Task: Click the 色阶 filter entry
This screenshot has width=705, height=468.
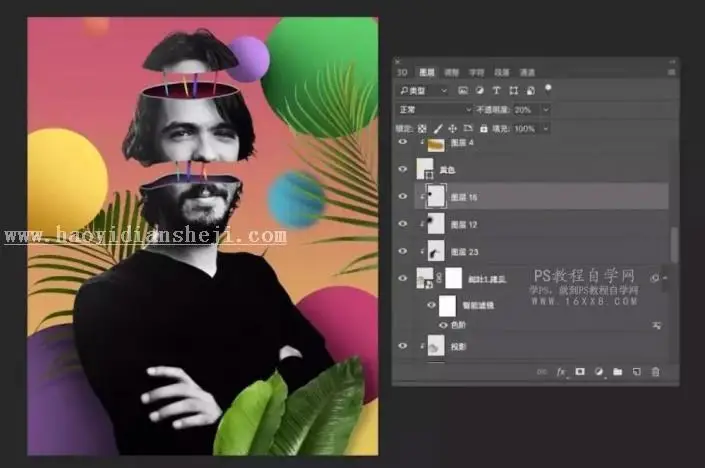Action: click(458, 325)
